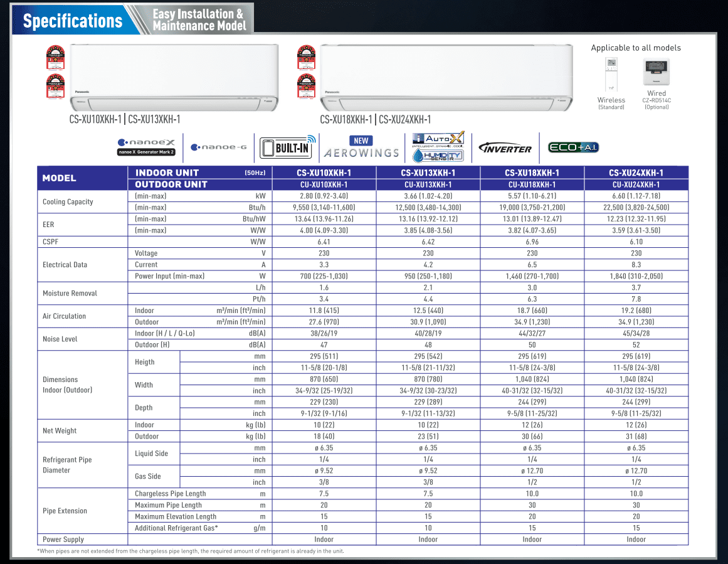Click the Net Weight row label
Screen dimensions: 728x564
[60, 430]
